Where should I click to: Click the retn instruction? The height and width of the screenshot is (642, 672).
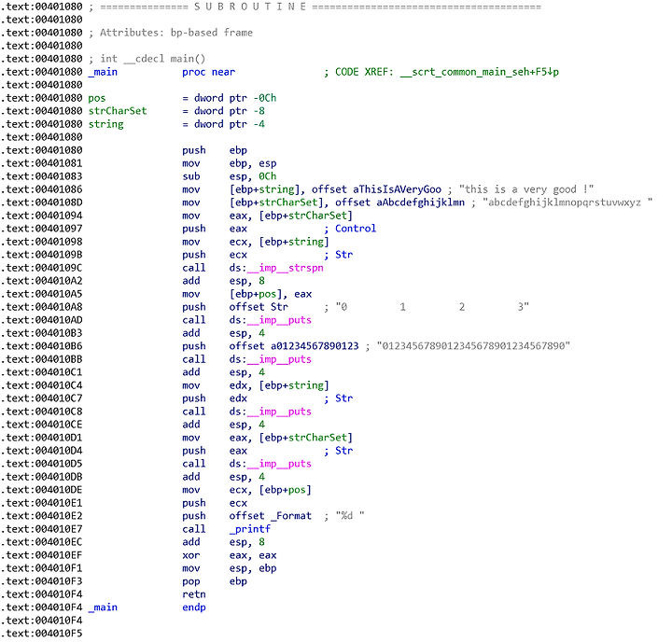click(x=194, y=594)
